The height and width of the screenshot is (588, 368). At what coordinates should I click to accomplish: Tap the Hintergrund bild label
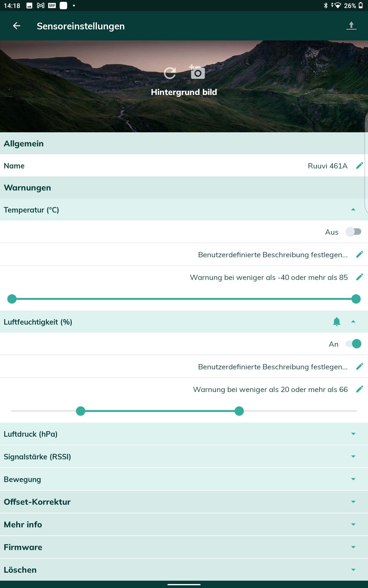click(x=184, y=92)
